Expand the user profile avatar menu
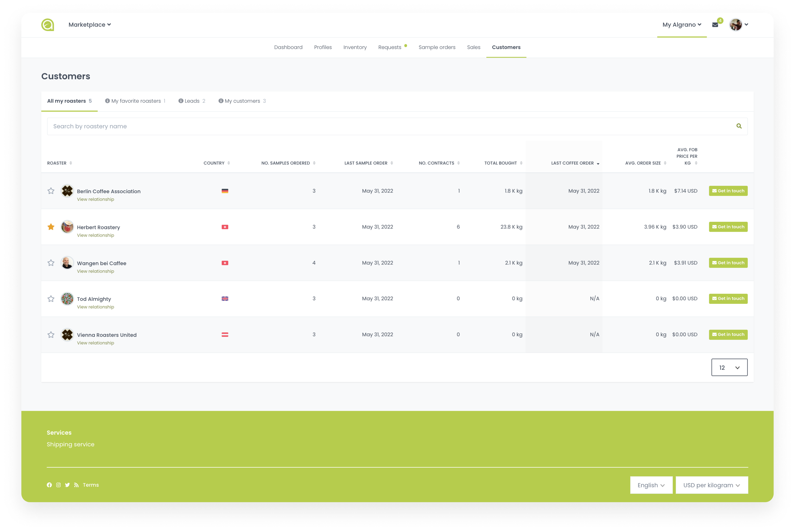795x532 pixels. tap(739, 24)
